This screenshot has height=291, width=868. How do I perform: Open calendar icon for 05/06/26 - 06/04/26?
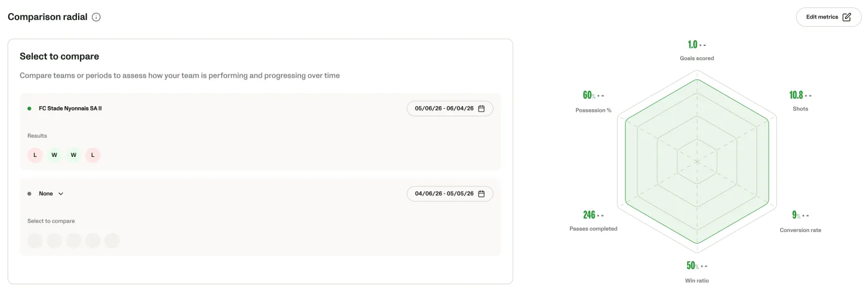(482, 109)
